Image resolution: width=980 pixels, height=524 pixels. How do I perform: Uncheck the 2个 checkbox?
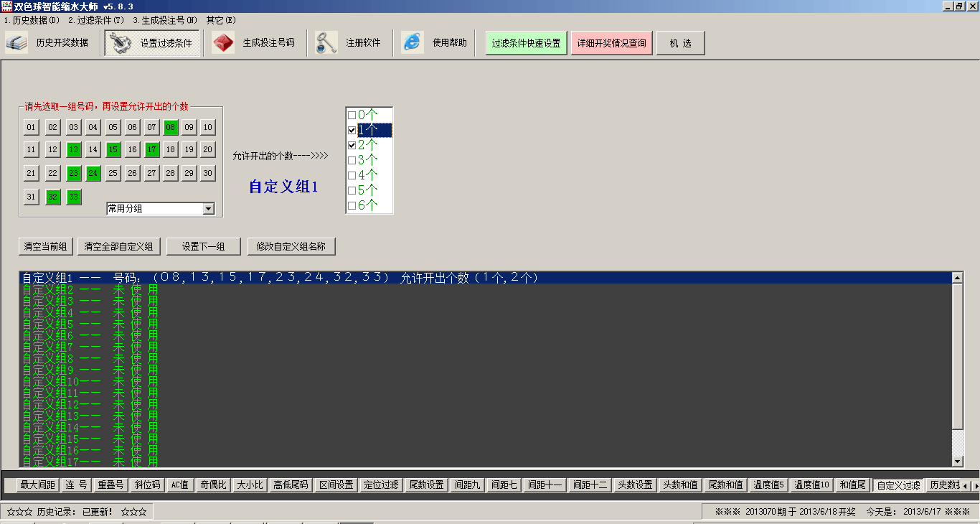[352, 145]
